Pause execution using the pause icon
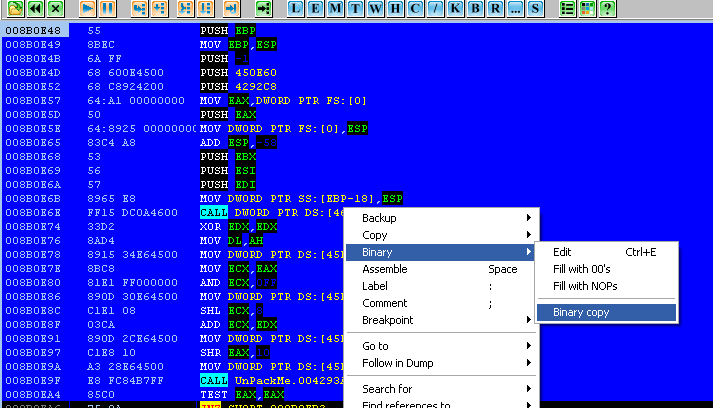Viewport: 713px width, 408px height. [108, 8]
